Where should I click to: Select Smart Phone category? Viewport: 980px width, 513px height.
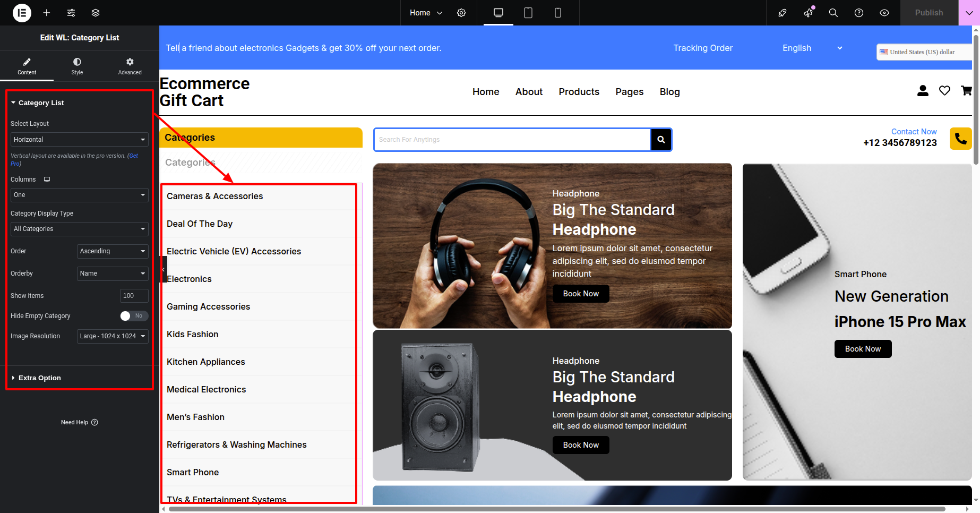(x=193, y=472)
